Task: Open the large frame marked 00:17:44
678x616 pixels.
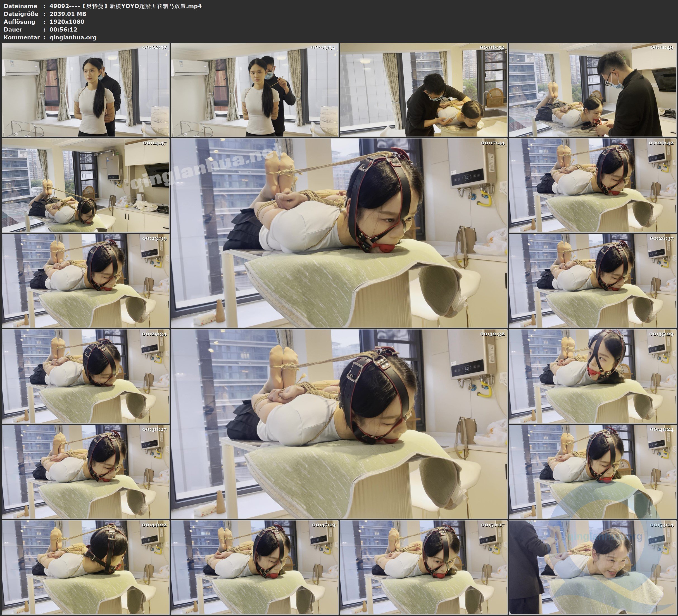Action: click(x=339, y=233)
